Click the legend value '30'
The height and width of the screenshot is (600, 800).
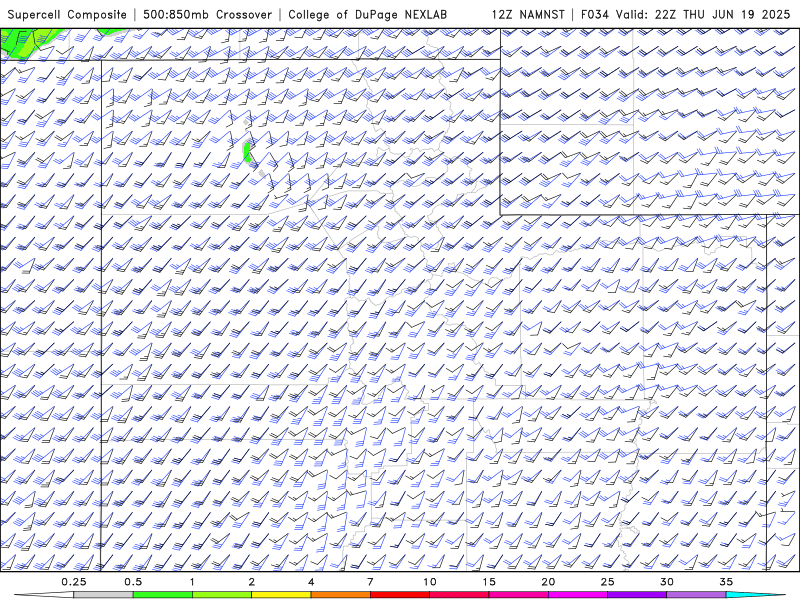coord(667,582)
